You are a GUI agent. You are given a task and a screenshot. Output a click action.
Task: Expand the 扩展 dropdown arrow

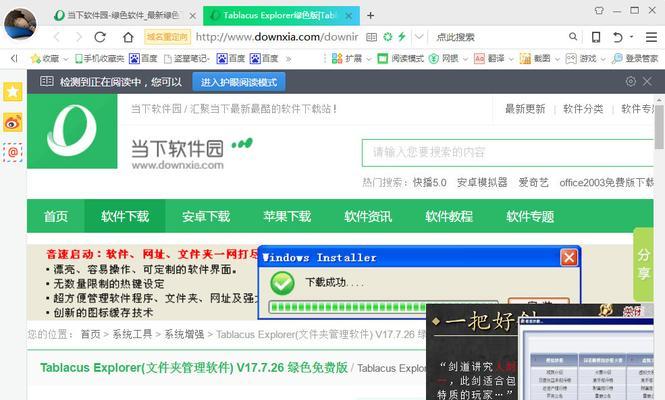(x=369, y=59)
